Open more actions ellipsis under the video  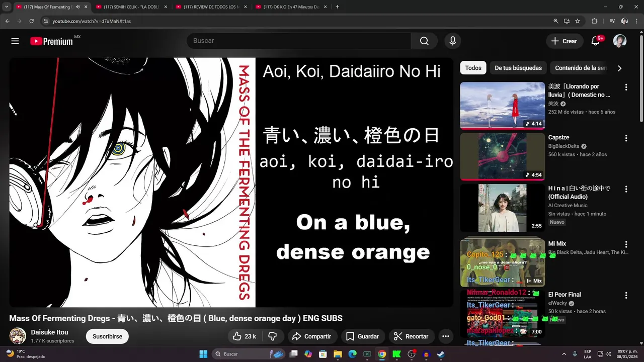coord(445,336)
